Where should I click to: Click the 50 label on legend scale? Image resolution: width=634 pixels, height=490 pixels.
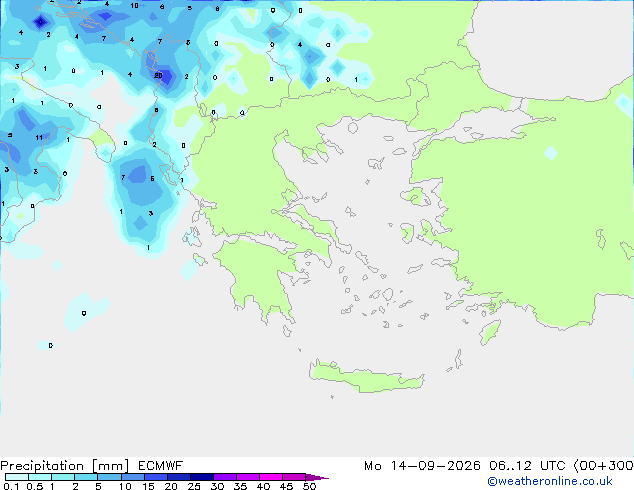click(309, 486)
